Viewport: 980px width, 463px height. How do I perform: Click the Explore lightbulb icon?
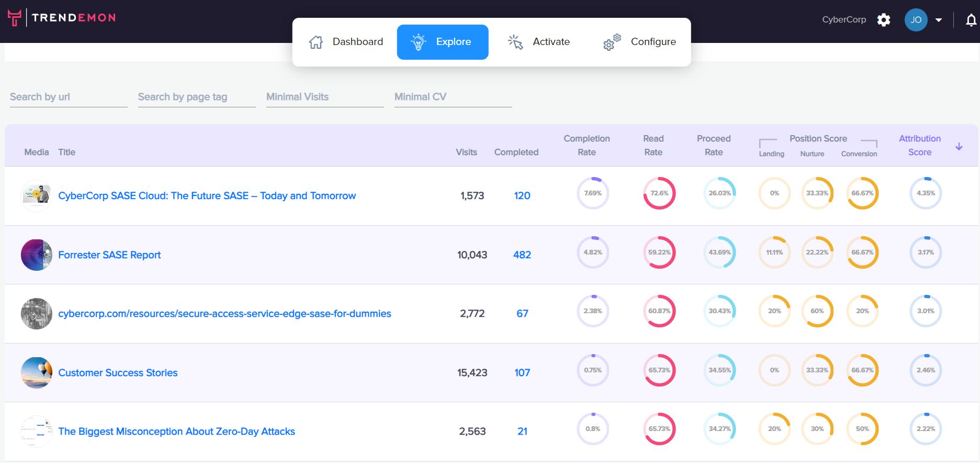[x=419, y=42]
